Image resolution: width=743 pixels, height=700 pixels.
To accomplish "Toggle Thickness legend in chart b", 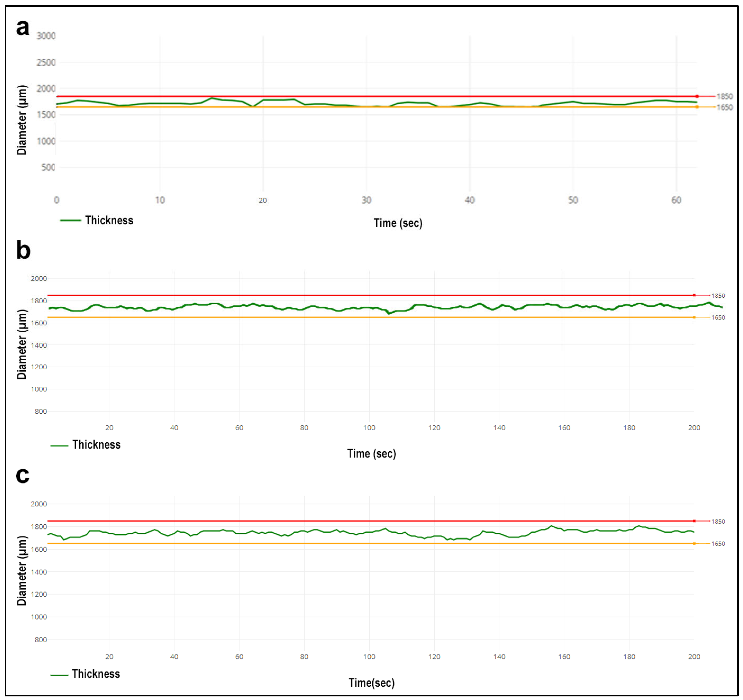I will (x=96, y=444).
